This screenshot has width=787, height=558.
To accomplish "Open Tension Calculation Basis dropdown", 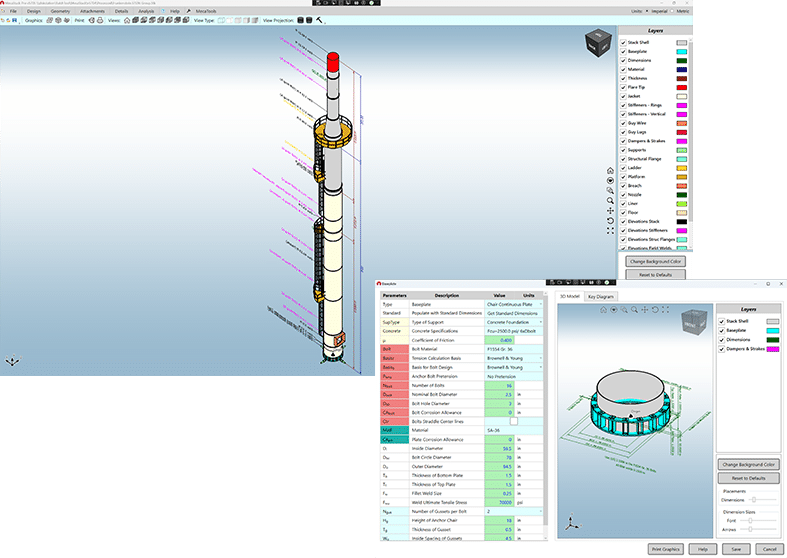I will (x=514, y=358).
